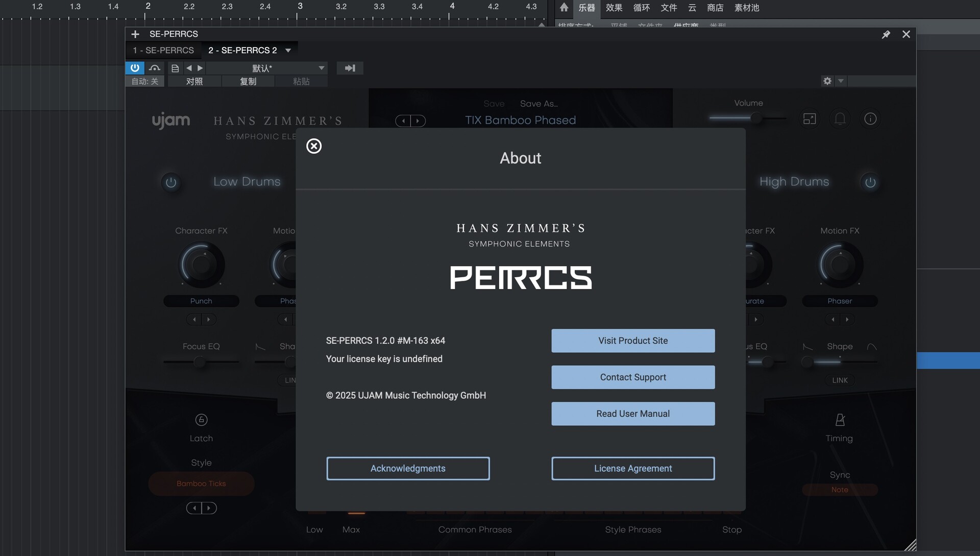Open TIX Bamboo Phased preset name
This screenshot has height=556, width=980.
(520, 120)
